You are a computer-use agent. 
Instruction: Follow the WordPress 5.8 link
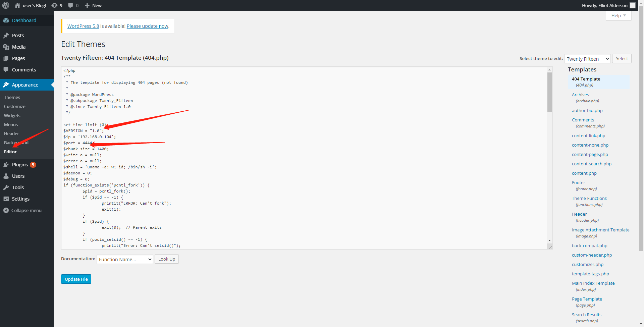coord(83,26)
